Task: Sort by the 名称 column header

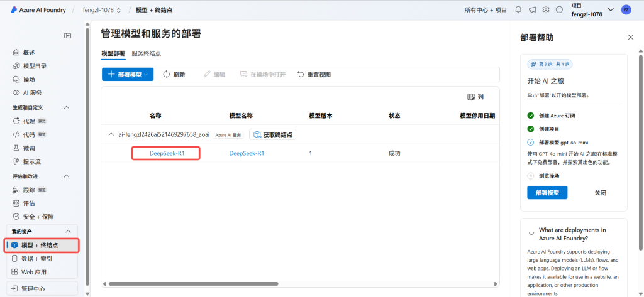Action: pos(156,116)
